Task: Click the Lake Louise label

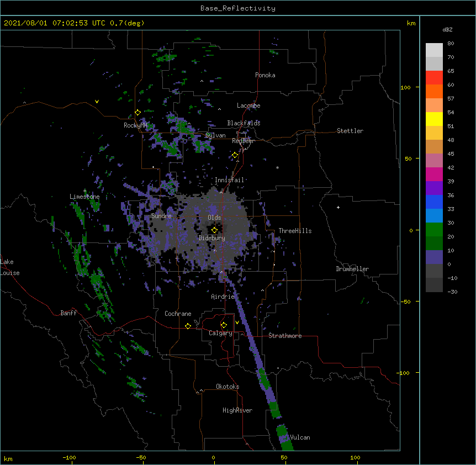Action: coord(9,267)
